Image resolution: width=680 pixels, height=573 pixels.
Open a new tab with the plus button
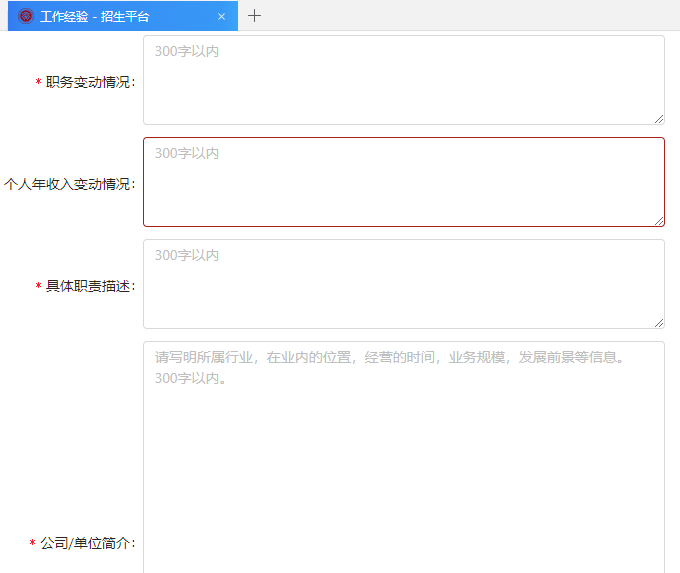click(255, 16)
